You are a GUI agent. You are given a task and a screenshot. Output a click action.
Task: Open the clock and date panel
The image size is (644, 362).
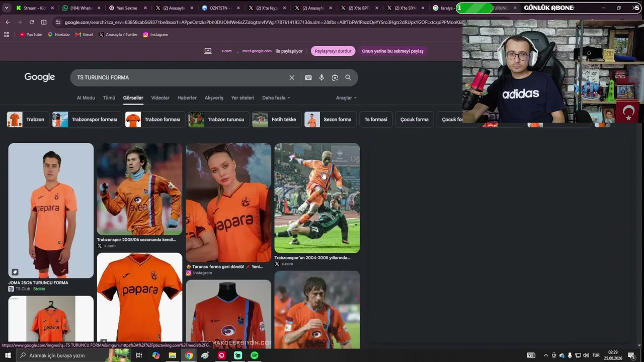coord(613,355)
